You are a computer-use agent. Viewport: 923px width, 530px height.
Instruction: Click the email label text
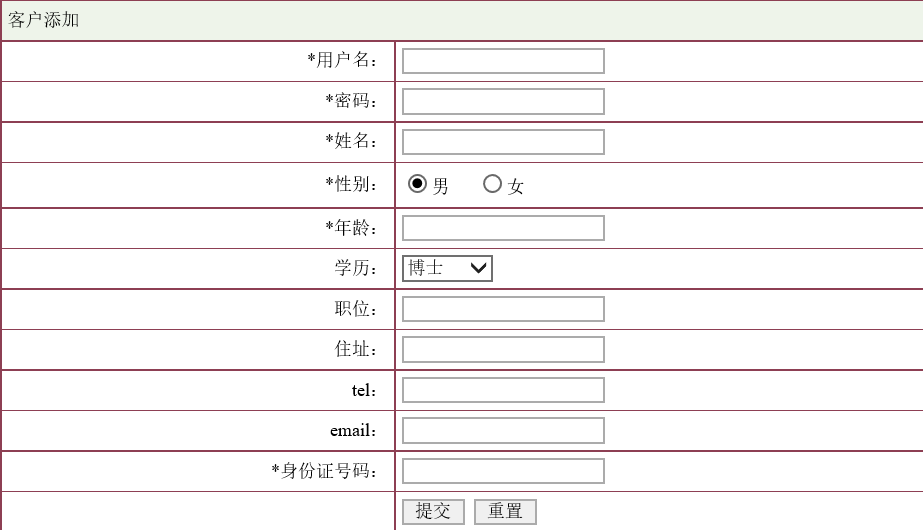(x=354, y=431)
